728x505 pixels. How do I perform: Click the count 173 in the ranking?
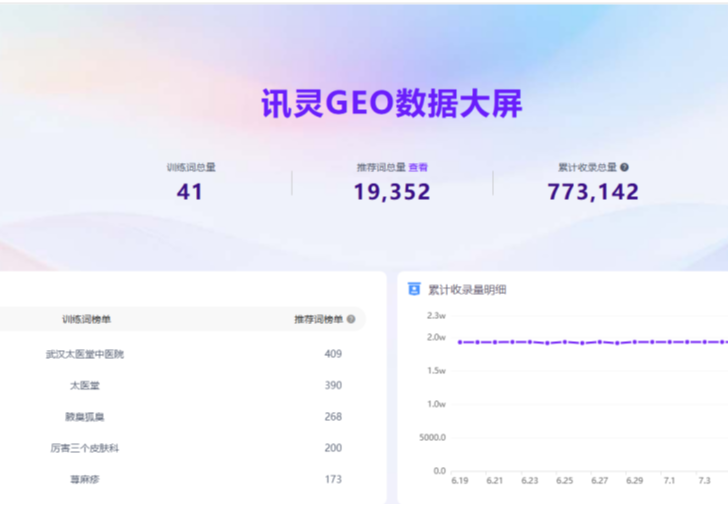(x=333, y=479)
